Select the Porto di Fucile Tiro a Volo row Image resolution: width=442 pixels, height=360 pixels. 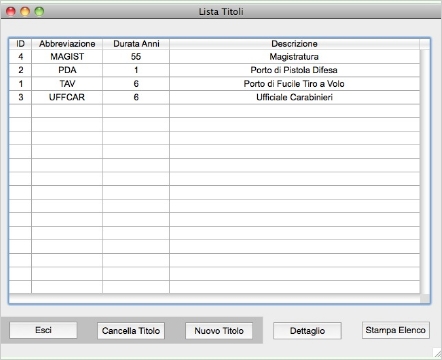[x=214, y=84]
